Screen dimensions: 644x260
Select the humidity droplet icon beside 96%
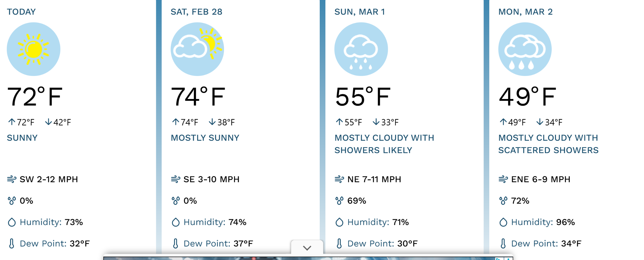coord(503,222)
